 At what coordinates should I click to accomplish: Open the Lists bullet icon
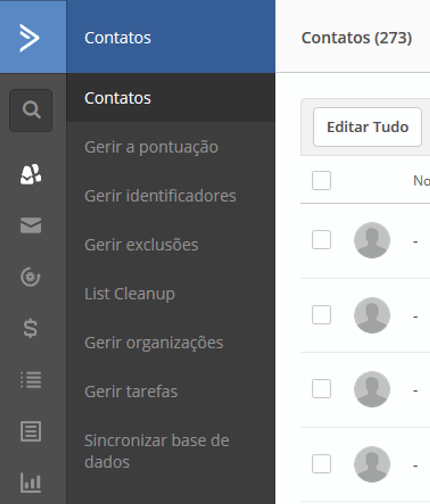click(31, 380)
